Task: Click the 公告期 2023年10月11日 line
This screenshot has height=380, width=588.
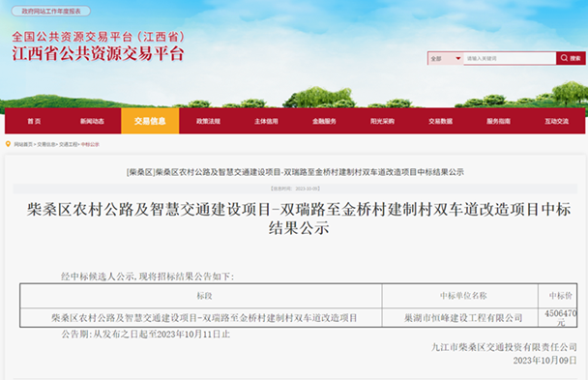Action: [146, 334]
